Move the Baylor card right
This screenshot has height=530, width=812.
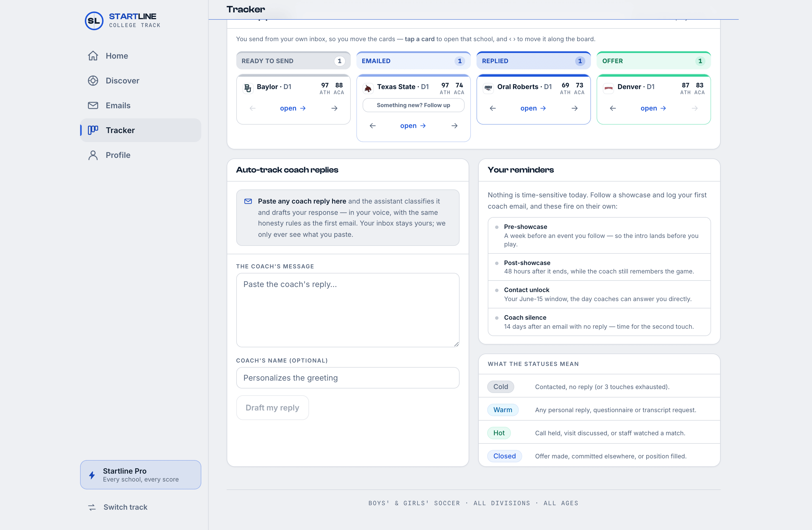click(334, 108)
